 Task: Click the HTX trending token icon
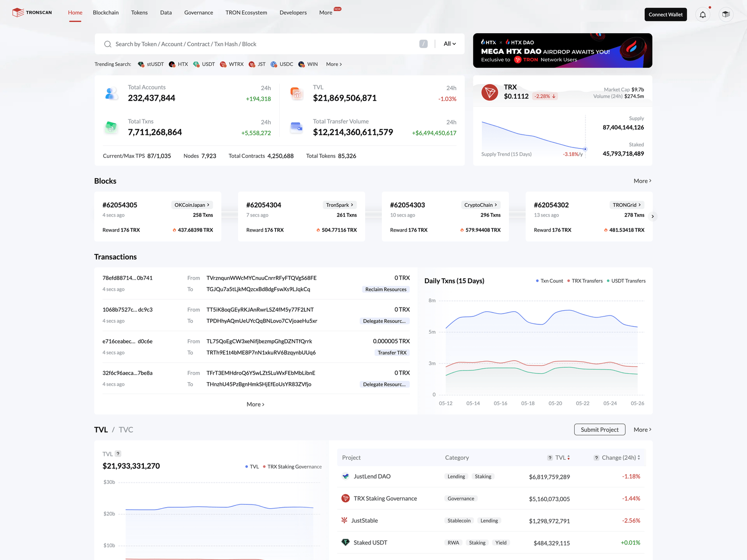172,64
